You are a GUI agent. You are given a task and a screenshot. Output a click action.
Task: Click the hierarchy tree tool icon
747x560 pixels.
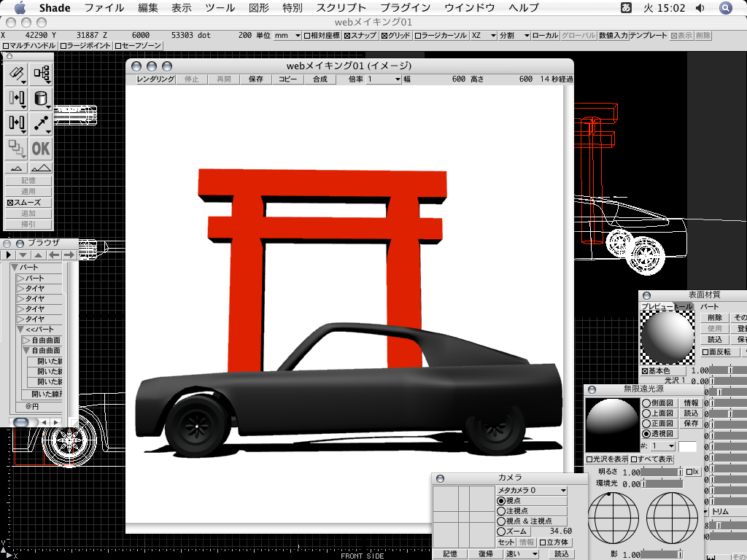41,73
